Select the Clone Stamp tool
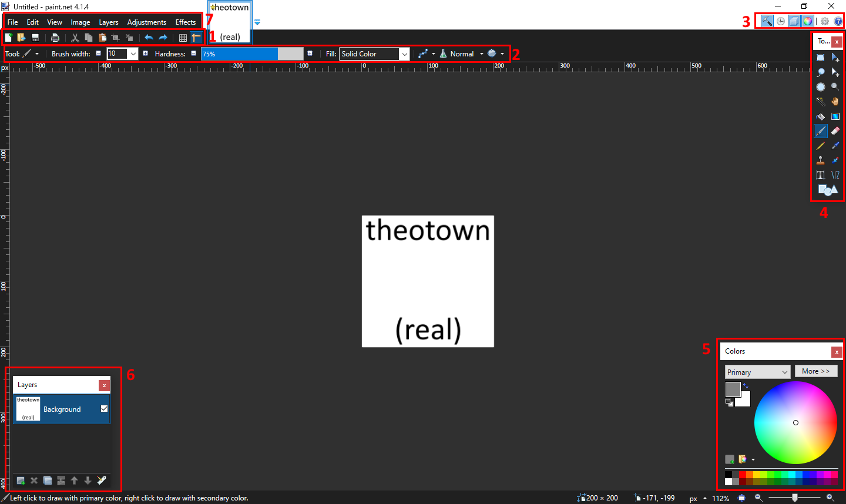The image size is (846, 504). [x=821, y=160]
